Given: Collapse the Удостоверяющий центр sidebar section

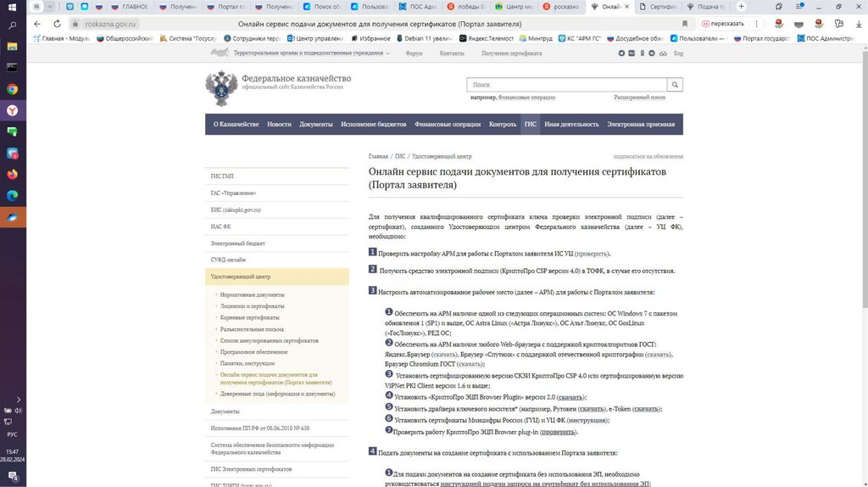Looking at the screenshot, I should click(277, 277).
